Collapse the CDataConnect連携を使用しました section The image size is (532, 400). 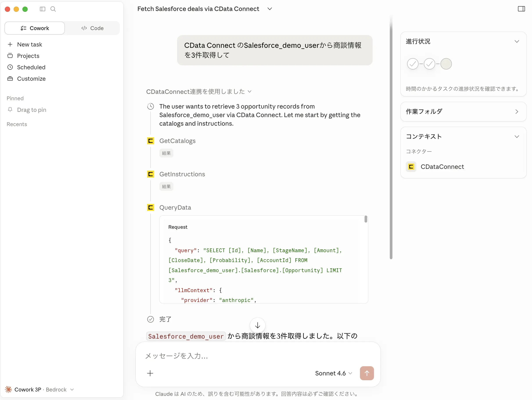(x=199, y=91)
